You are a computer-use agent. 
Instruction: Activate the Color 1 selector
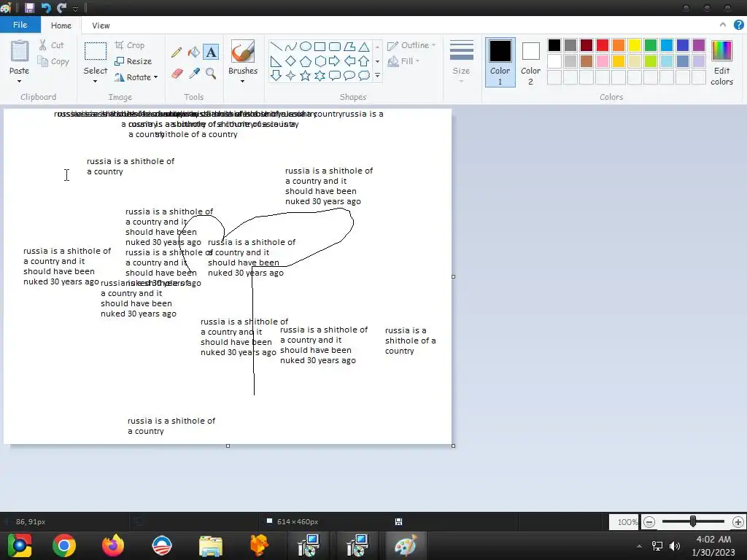500,63
